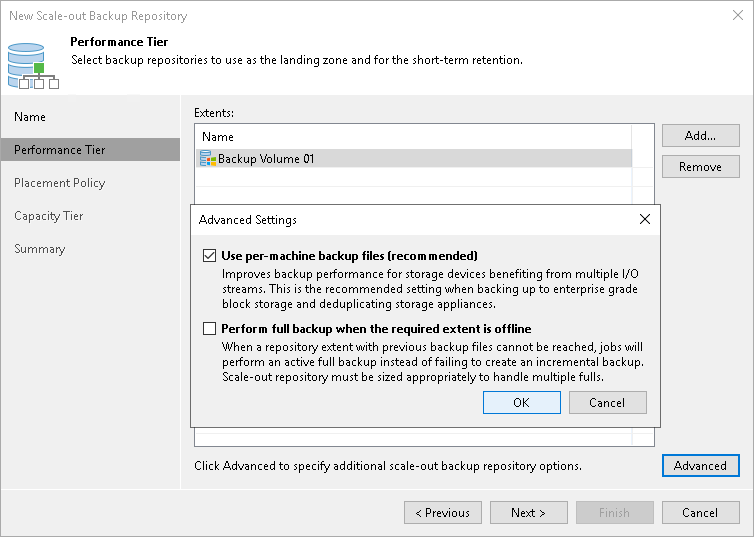
Task: Cancel the Advanced Settings dialog
Action: click(x=607, y=402)
